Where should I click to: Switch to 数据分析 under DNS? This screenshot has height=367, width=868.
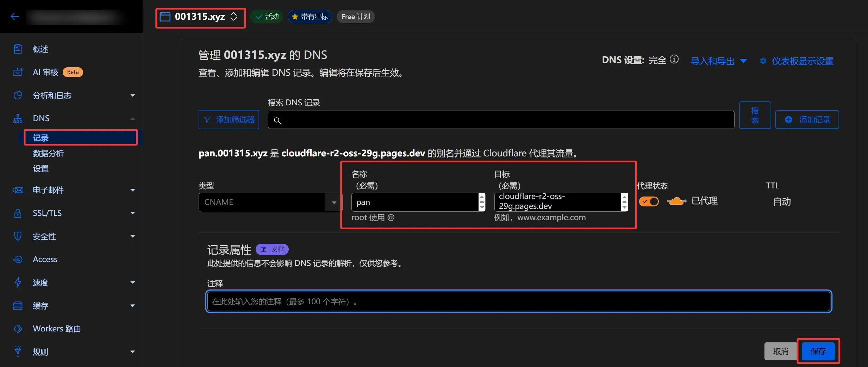tap(48, 153)
